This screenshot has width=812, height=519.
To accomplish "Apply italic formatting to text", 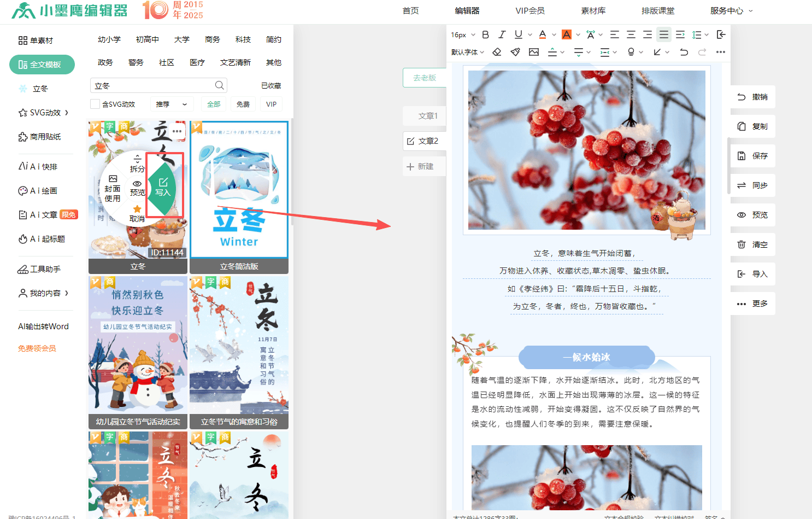I will 502,34.
